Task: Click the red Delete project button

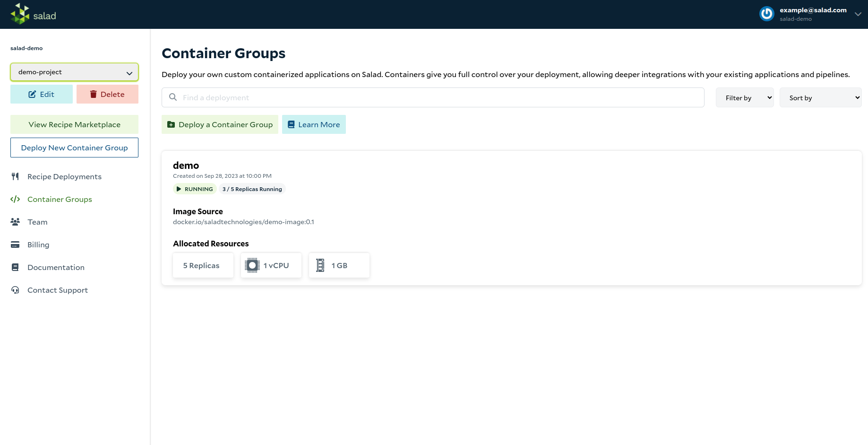Action: pos(107,94)
